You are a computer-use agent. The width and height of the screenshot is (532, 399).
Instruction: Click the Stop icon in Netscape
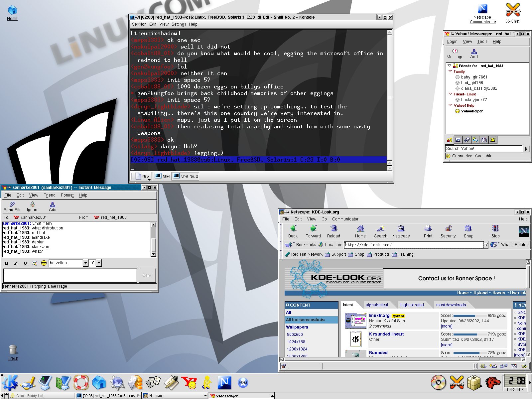click(495, 231)
